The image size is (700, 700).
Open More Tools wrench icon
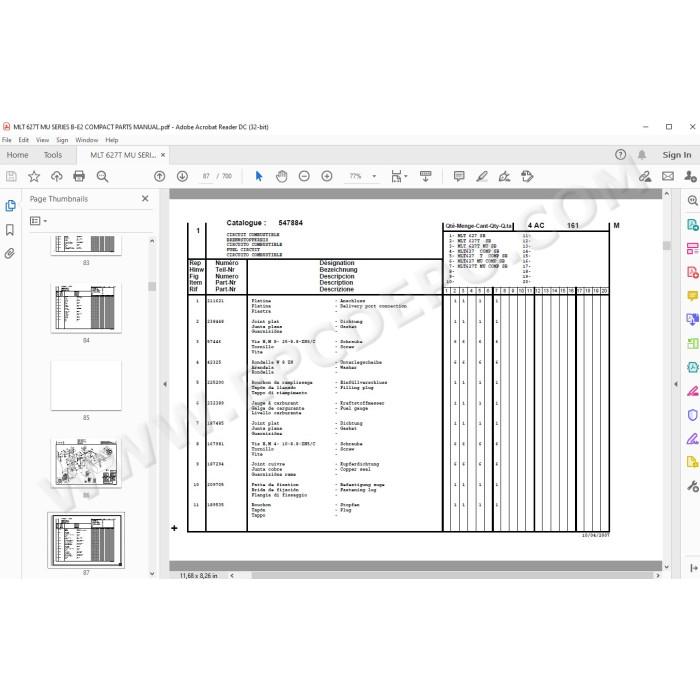coord(692,486)
